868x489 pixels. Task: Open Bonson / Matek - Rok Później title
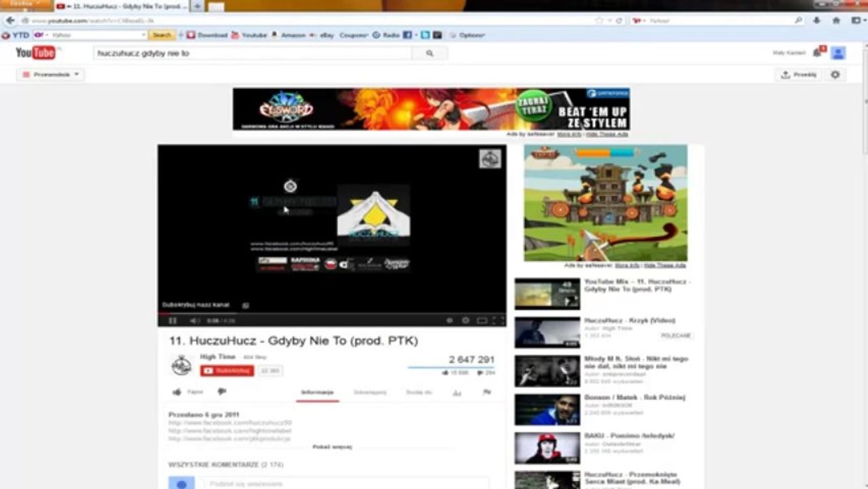click(635, 397)
